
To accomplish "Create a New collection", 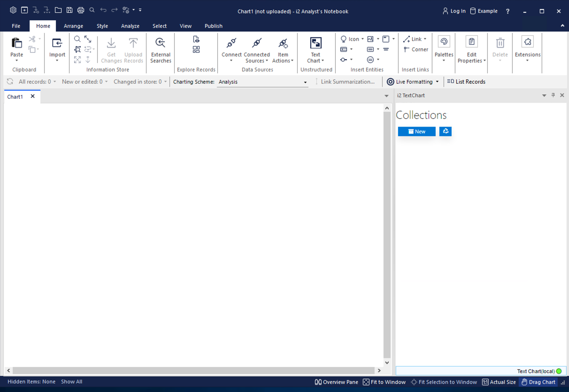I will point(416,131).
